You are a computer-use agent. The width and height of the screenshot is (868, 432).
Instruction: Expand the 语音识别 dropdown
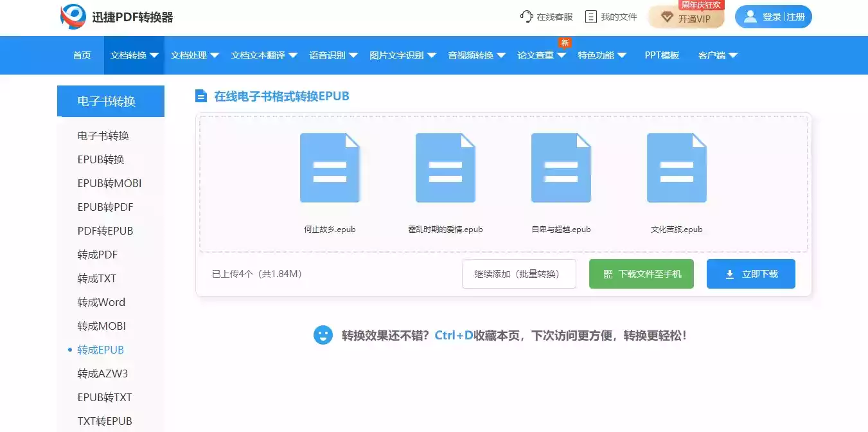click(x=328, y=55)
